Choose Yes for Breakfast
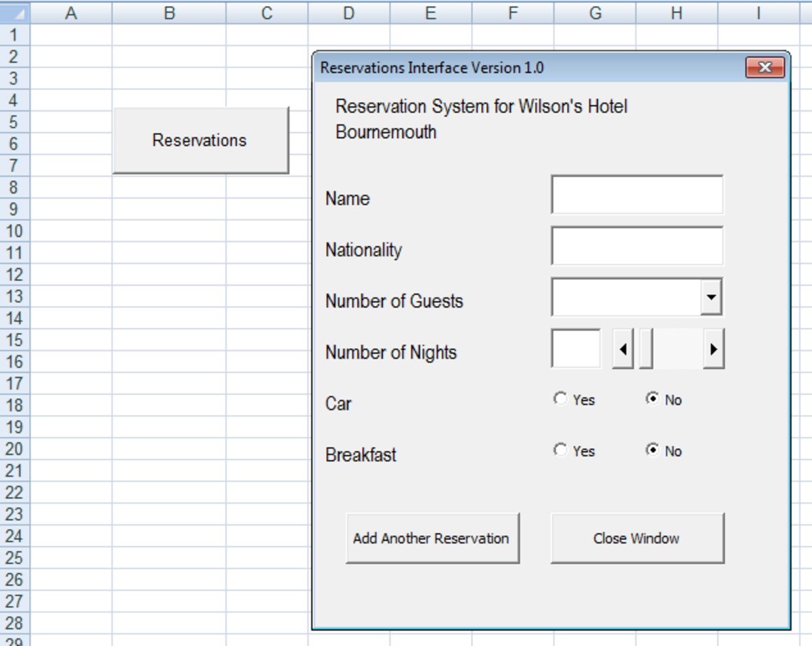This screenshot has height=646, width=812. (560, 450)
